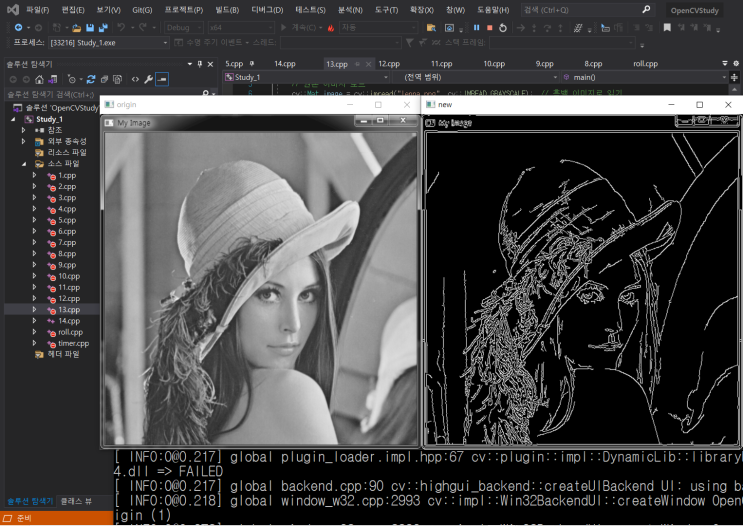Open the Study_1 project scope dropdown

click(x=306, y=77)
